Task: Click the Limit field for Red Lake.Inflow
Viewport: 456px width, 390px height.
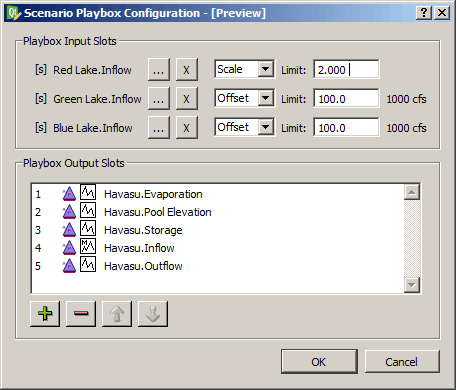Action: coord(346,70)
